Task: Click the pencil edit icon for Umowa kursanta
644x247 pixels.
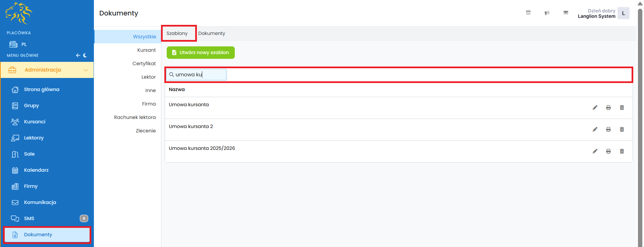Action: click(595, 108)
